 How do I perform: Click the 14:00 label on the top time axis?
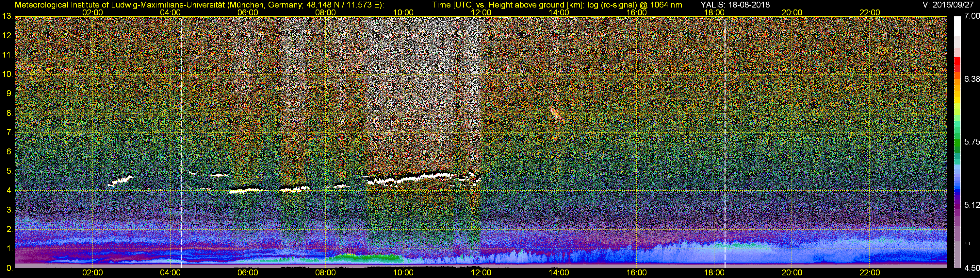point(559,12)
